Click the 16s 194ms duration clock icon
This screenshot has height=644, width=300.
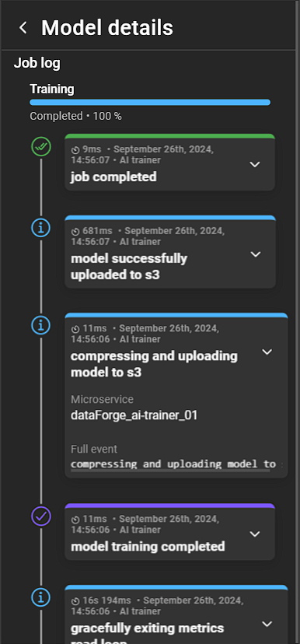point(75,601)
